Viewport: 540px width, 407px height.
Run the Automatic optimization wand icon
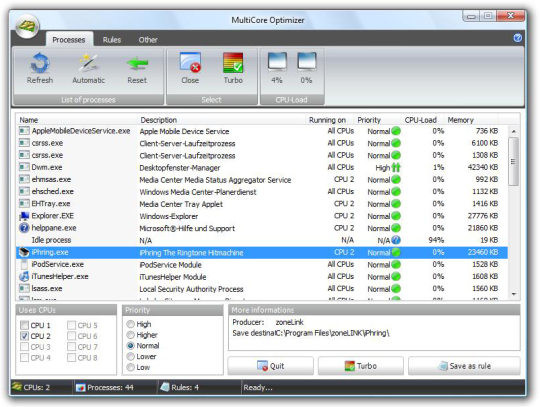(x=89, y=62)
